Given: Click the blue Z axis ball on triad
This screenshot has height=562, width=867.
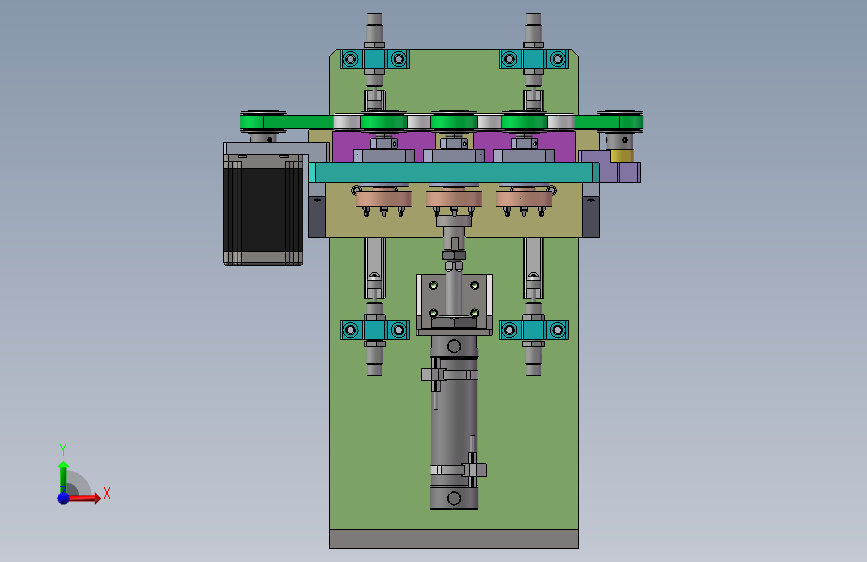Looking at the screenshot, I should [x=63, y=498].
